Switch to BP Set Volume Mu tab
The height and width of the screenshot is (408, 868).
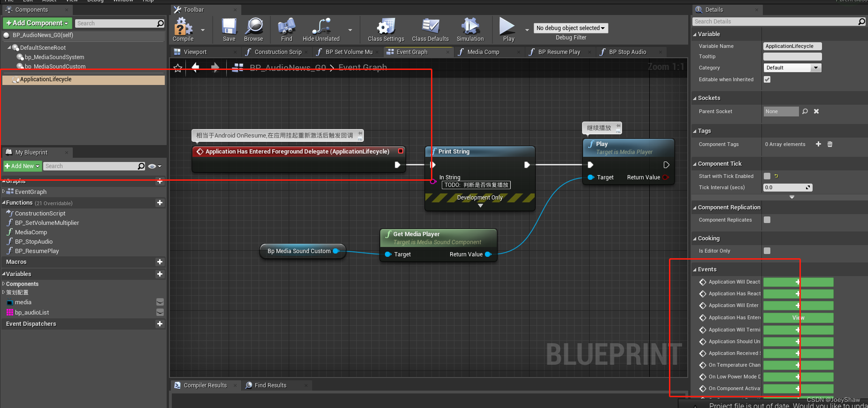tap(349, 52)
